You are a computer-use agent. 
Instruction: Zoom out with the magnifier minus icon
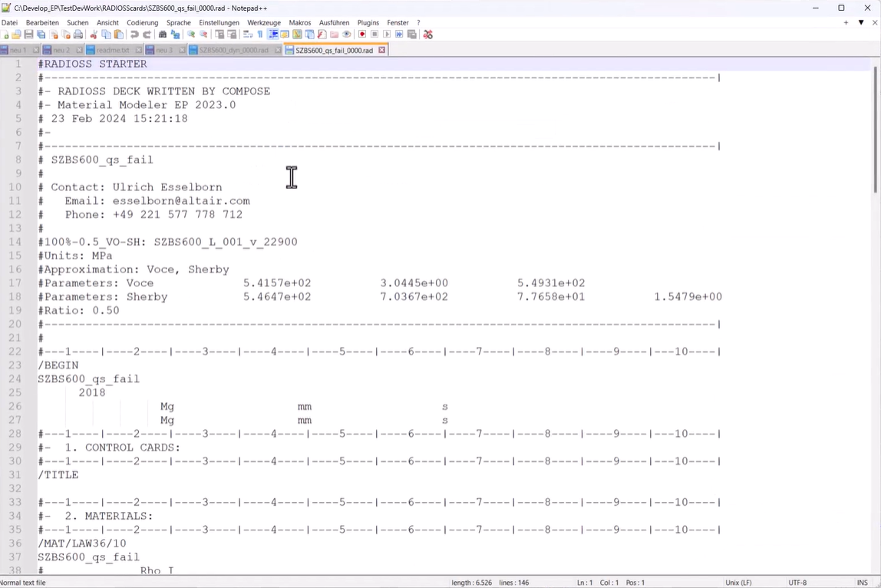[203, 35]
